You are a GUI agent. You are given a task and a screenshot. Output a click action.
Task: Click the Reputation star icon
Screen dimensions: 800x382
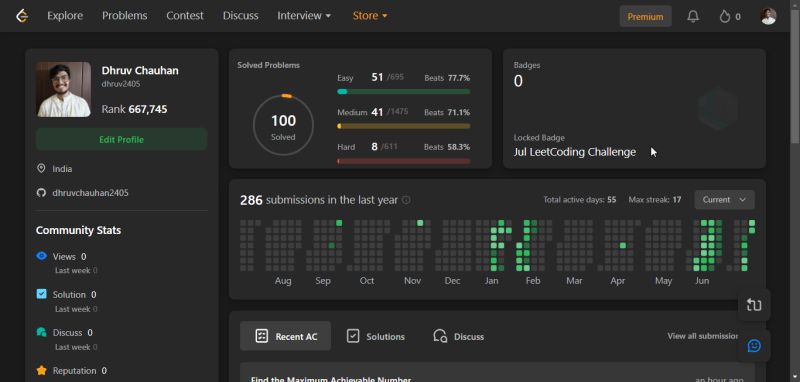coord(41,370)
